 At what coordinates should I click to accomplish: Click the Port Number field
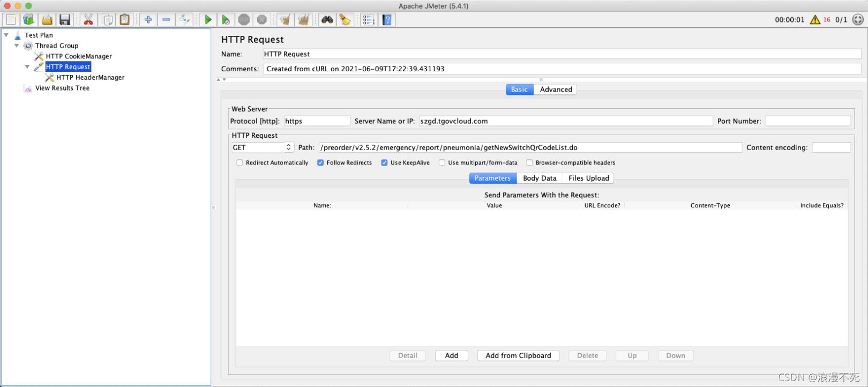pos(808,121)
